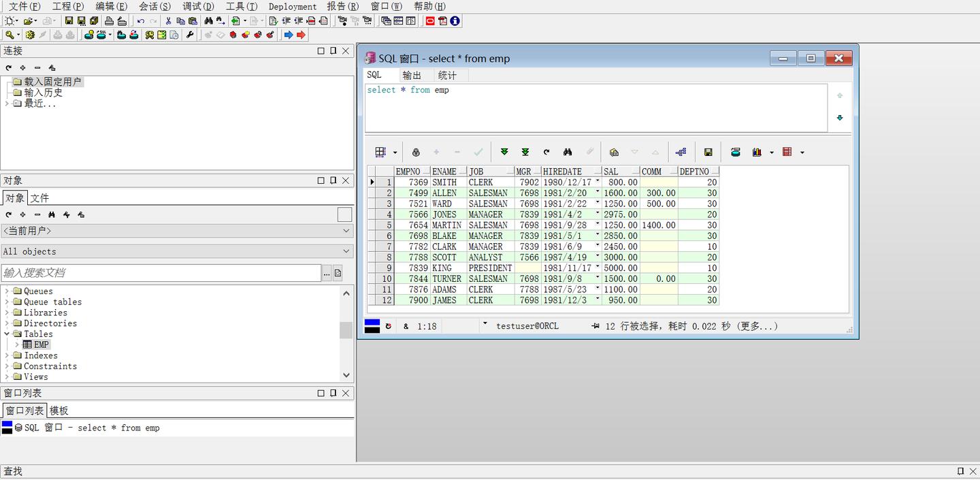
Task: Click the 输入搜索文档 search field
Action: pos(161,273)
